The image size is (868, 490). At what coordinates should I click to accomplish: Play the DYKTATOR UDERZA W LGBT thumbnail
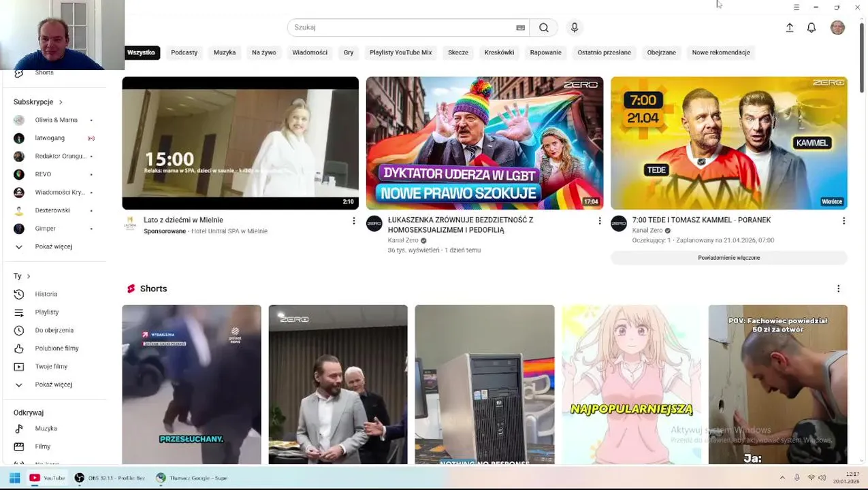click(x=485, y=143)
